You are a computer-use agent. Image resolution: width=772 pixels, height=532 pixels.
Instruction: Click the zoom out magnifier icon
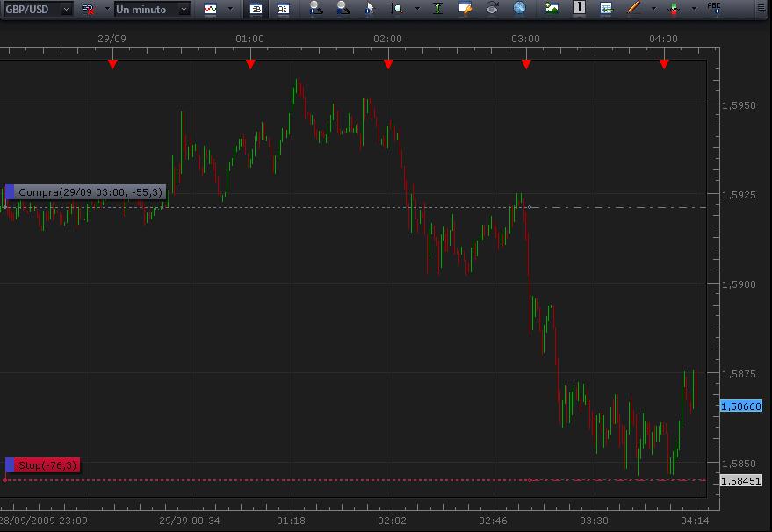point(343,9)
